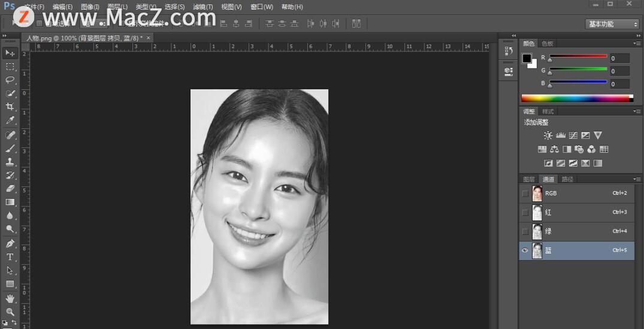Select the Type tool
This screenshot has width=644, height=329.
pyautogui.click(x=10, y=257)
